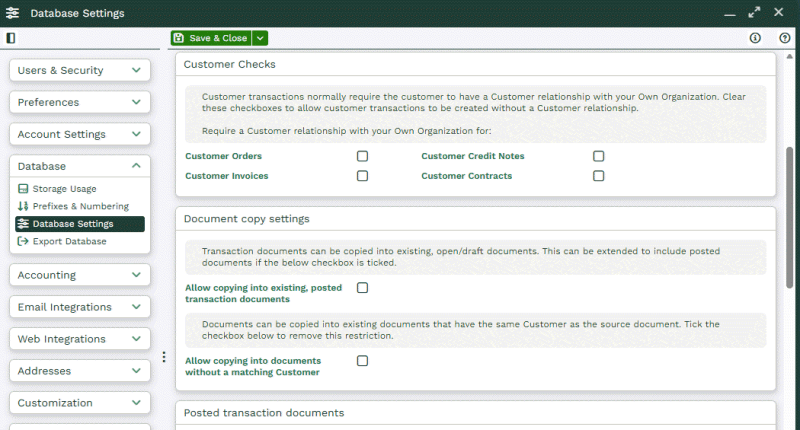
Task: Enable Customer Invoices checkbox
Action: pos(362,176)
